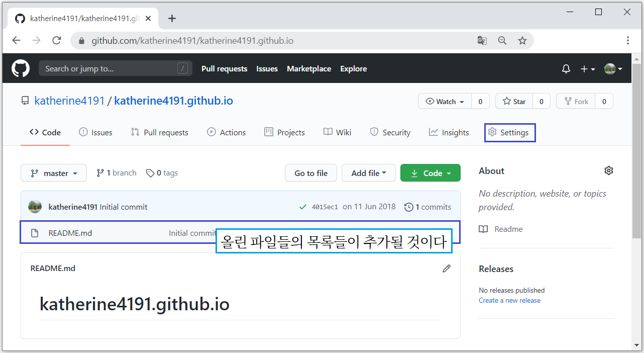The width and height of the screenshot is (644, 353).
Task: Bookmark this page with the star icon
Action: coord(522,41)
